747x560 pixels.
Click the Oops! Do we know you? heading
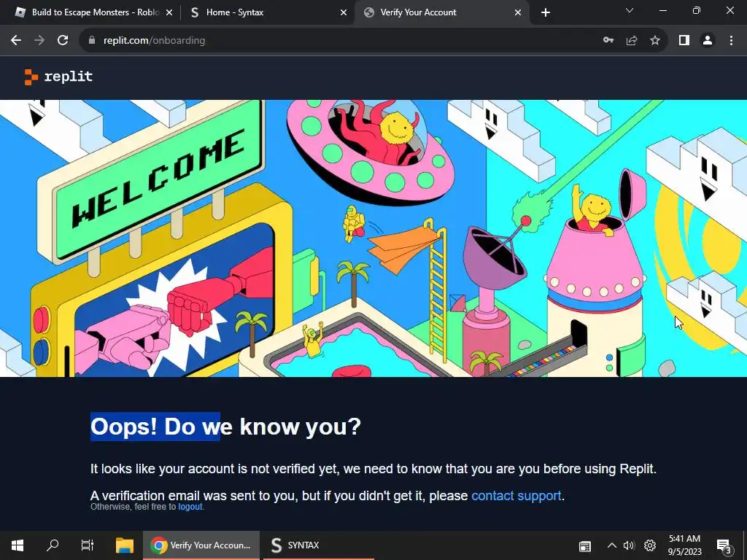226,427
